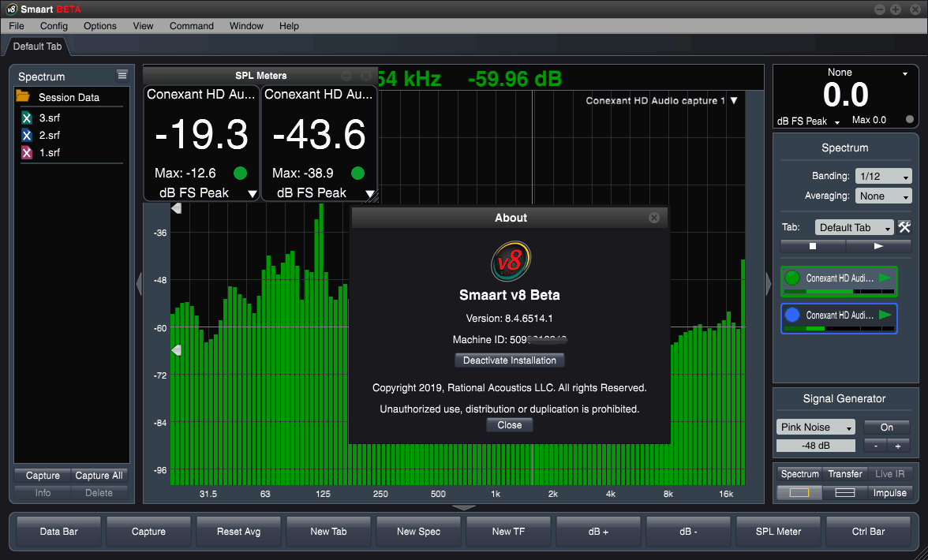Open the Banding dropdown showing 1/12

pos(883,176)
